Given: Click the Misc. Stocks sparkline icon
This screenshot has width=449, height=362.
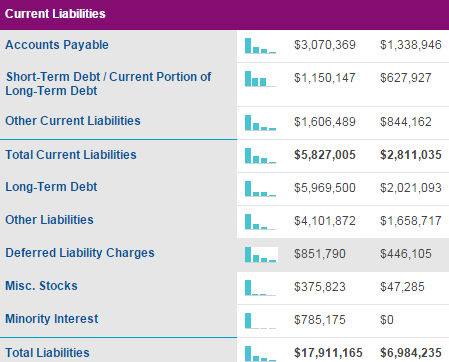Looking at the screenshot, I should [260, 287].
